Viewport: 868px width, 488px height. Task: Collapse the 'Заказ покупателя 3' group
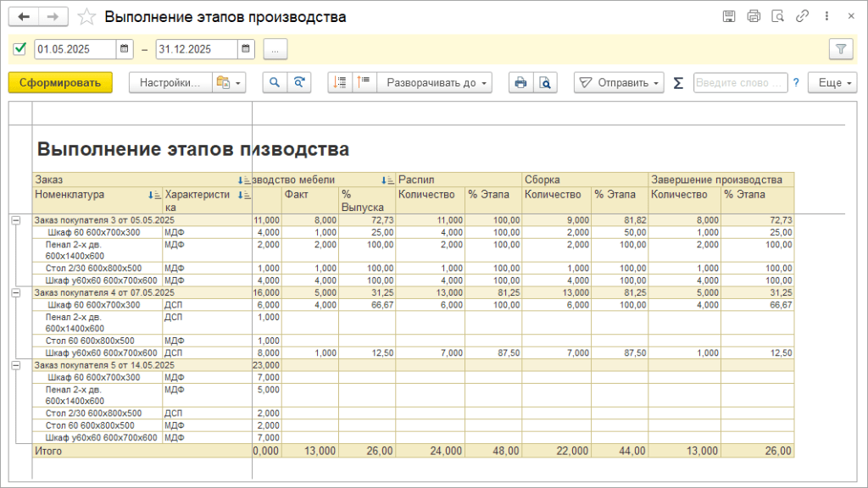pos(15,220)
